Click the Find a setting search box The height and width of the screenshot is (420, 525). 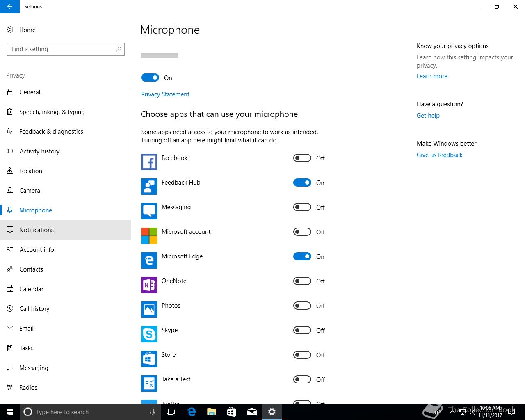pos(66,49)
